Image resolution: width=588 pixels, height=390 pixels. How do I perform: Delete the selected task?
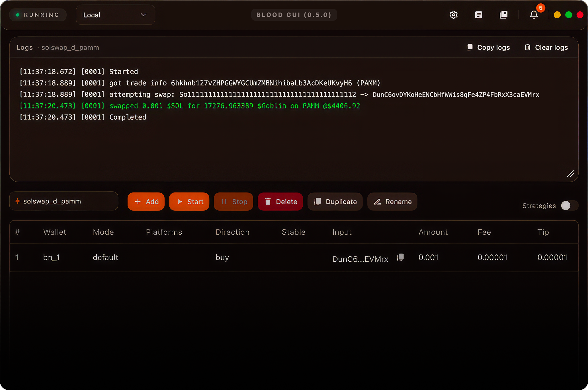coord(280,202)
